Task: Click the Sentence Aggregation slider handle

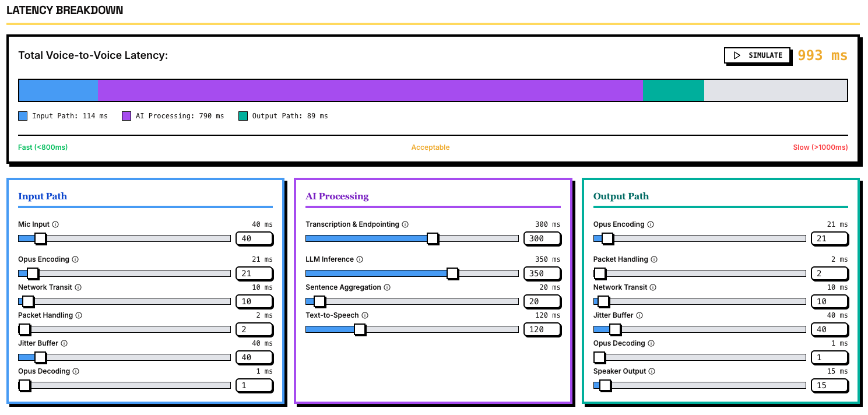Action: [319, 301]
